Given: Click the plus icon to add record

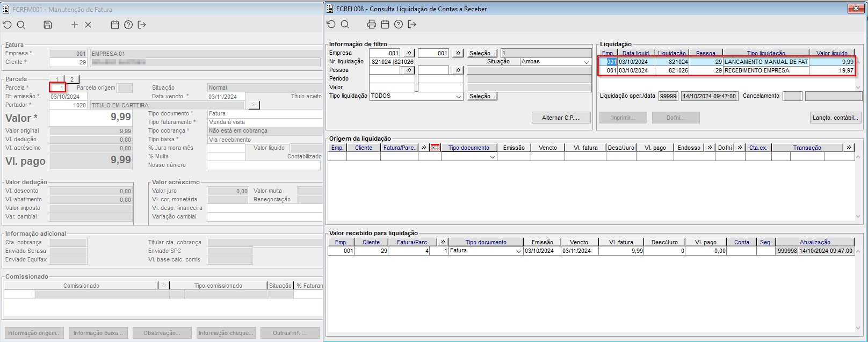Looking at the screenshot, I should (x=75, y=25).
